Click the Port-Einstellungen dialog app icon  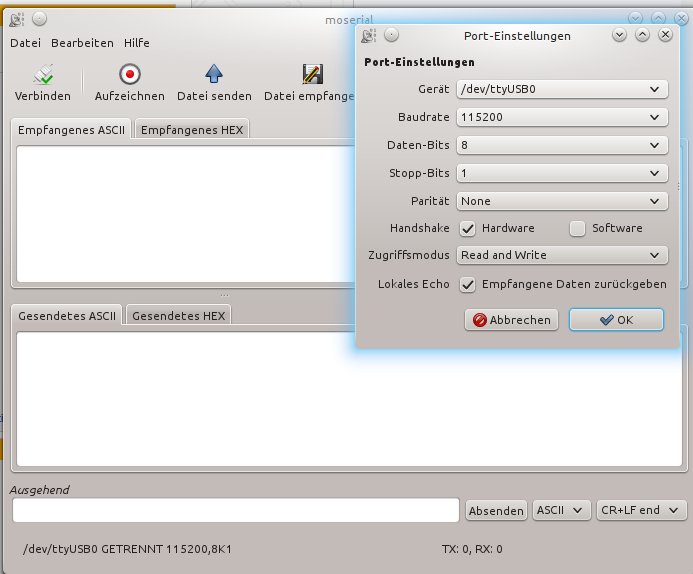[369, 35]
